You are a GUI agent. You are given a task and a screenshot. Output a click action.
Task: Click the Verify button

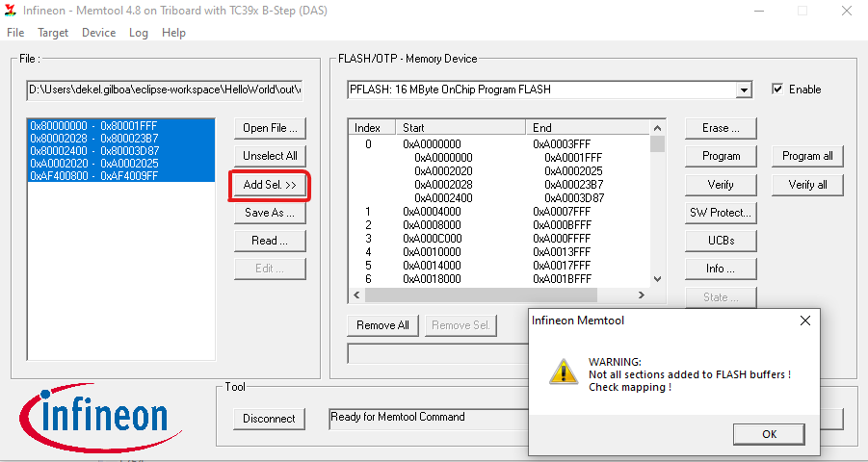point(721,185)
